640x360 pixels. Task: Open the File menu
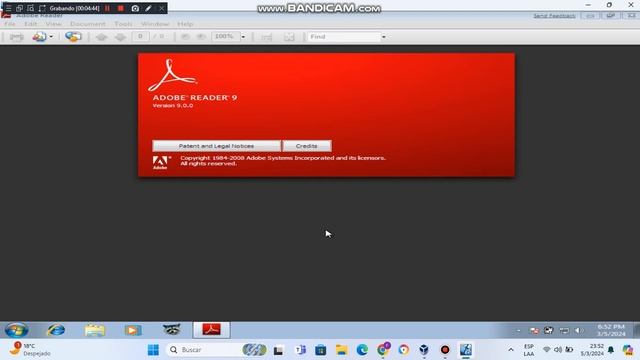click(x=10, y=24)
